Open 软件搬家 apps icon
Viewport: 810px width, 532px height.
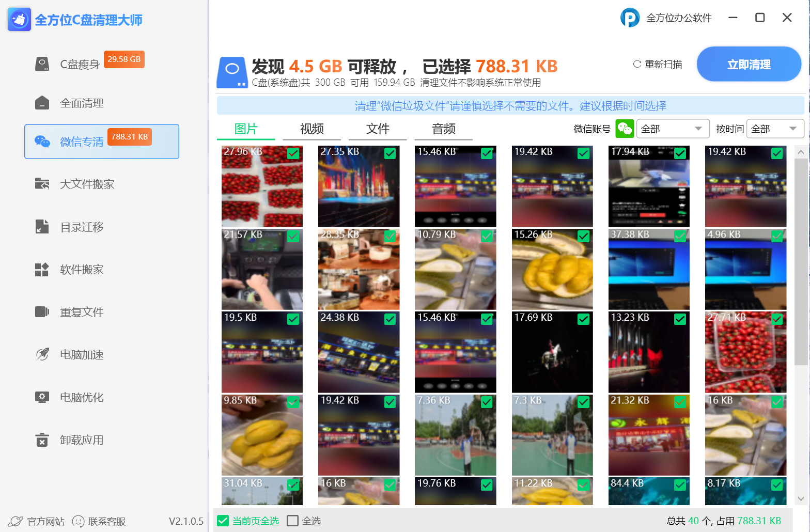pyautogui.click(x=42, y=270)
